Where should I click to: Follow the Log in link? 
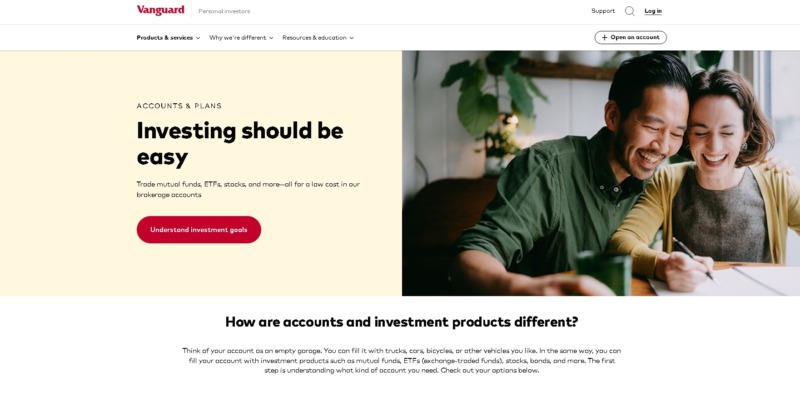pos(653,11)
